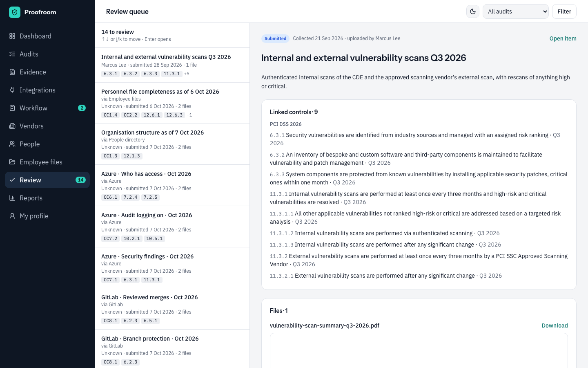588x368 pixels.
Task: Open the Workflow menu item
Action: (47, 108)
